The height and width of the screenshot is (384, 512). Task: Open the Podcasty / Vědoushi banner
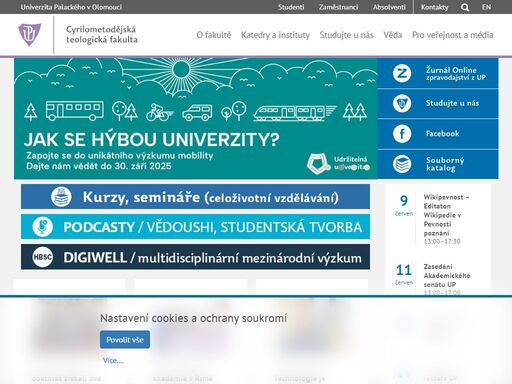pyautogui.click(x=195, y=227)
